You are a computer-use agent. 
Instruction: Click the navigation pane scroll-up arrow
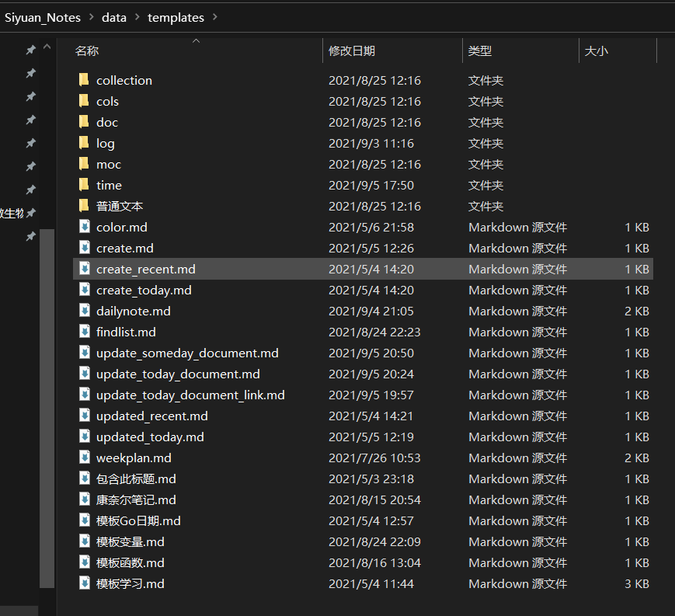pos(47,47)
